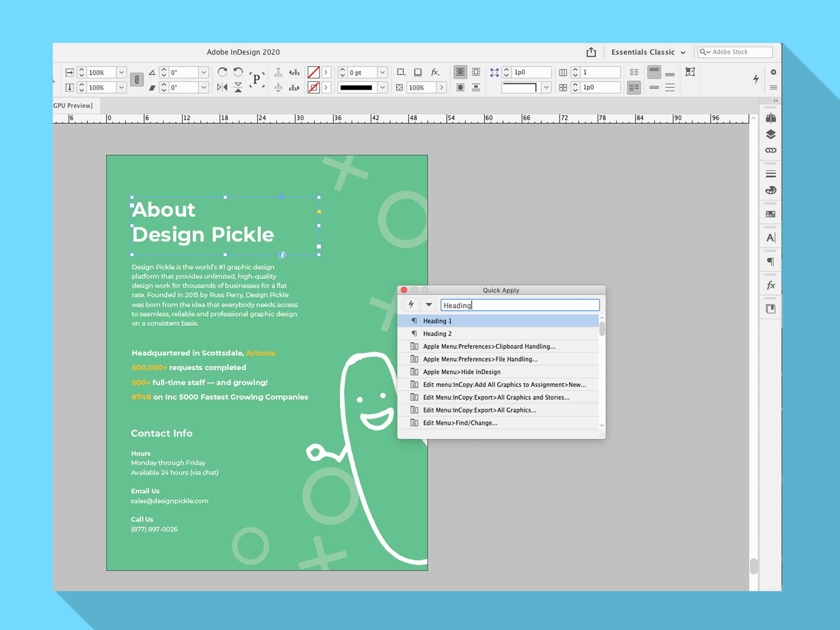840x630 pixels.
Task: Toggle Align Top vertical justification button
Action: [654, 71]
